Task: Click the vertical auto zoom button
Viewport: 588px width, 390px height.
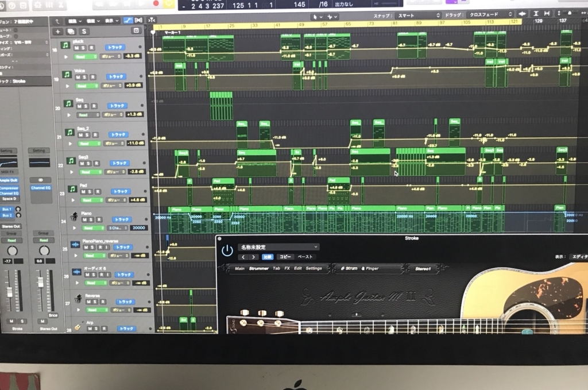Action: click(x=536, y=13)
